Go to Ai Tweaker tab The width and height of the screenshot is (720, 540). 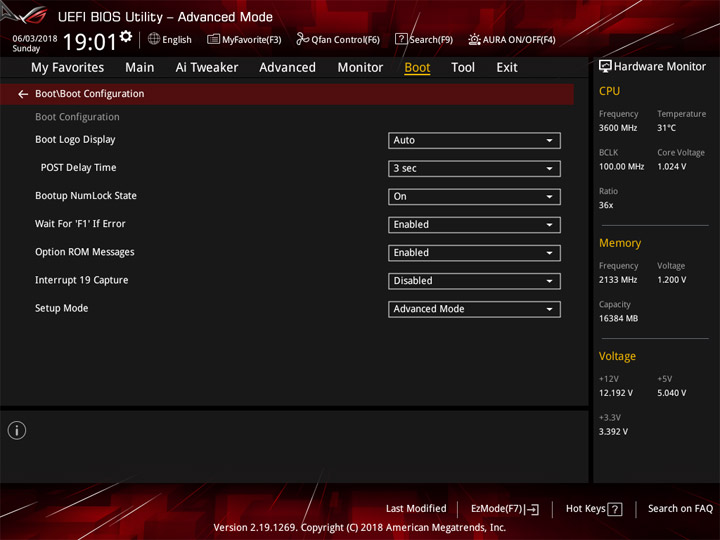207,68
